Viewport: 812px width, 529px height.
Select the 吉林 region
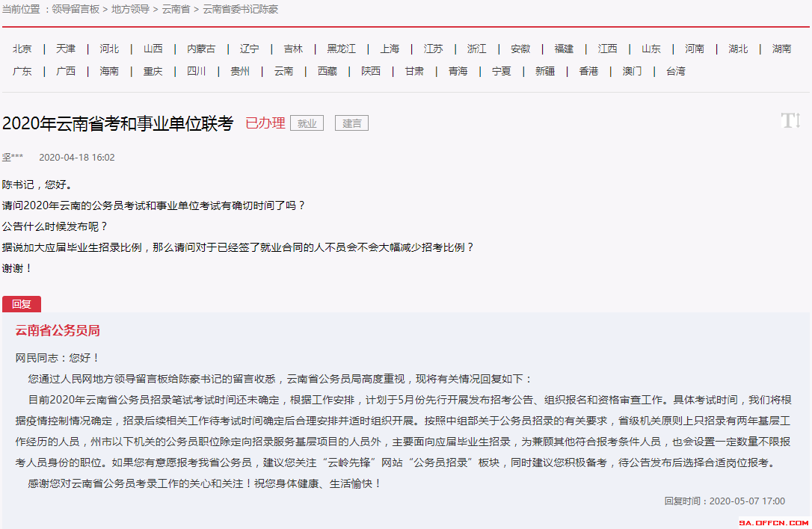click(x=293, y=49)
